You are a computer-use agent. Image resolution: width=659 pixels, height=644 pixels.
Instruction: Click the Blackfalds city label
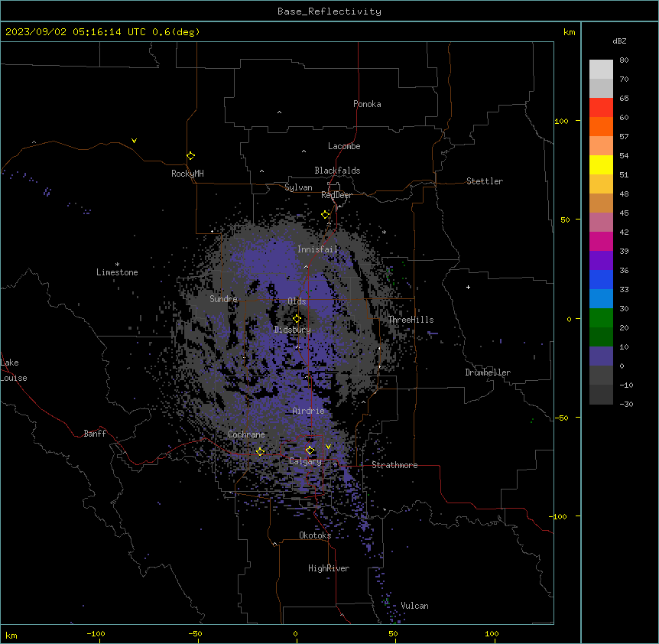337,171
